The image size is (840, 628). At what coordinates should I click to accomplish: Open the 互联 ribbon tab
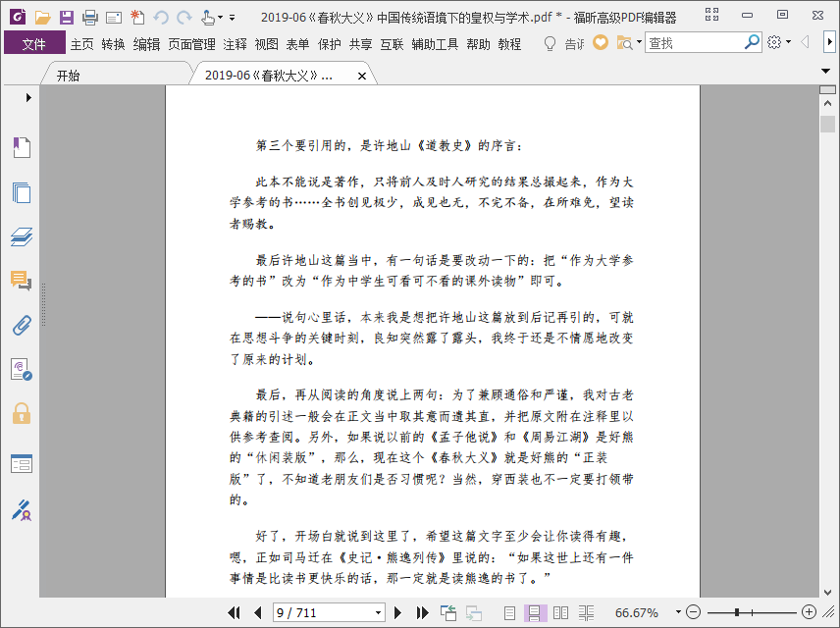(392, 44)
